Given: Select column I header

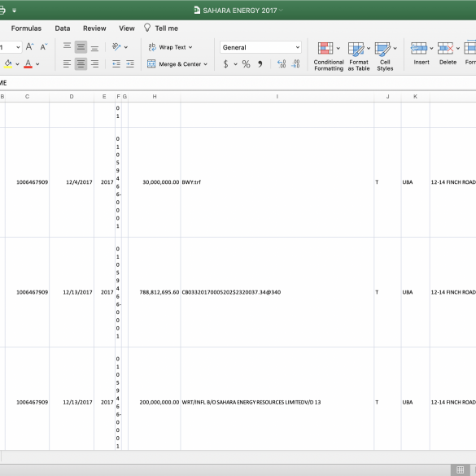Looking at the screenshot, I should [277, 97].
